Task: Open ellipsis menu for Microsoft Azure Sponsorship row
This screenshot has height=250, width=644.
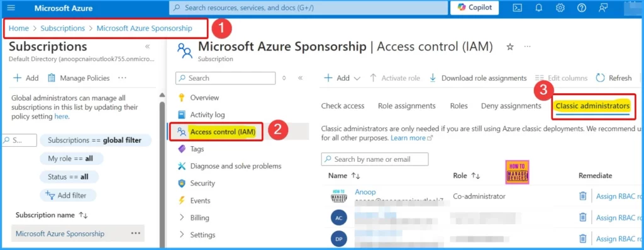Action: (x=136, y=233)
